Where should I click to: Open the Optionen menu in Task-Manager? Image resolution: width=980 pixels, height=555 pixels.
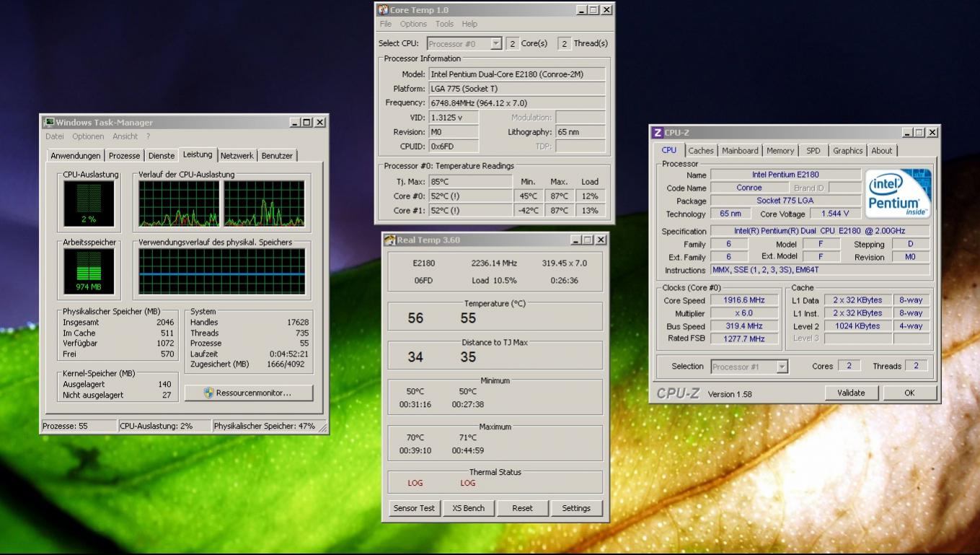click(x=88, y=136)
